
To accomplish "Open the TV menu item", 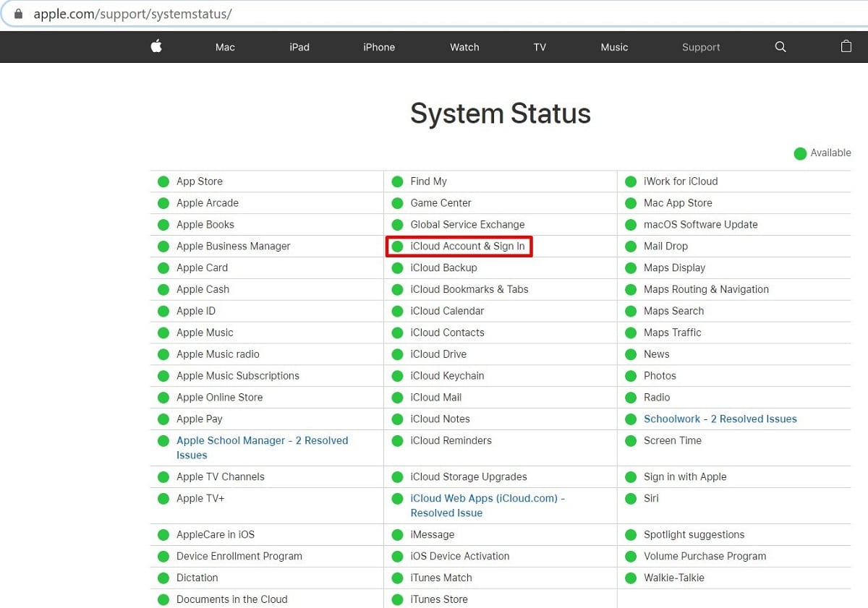I will click(540, 47).
